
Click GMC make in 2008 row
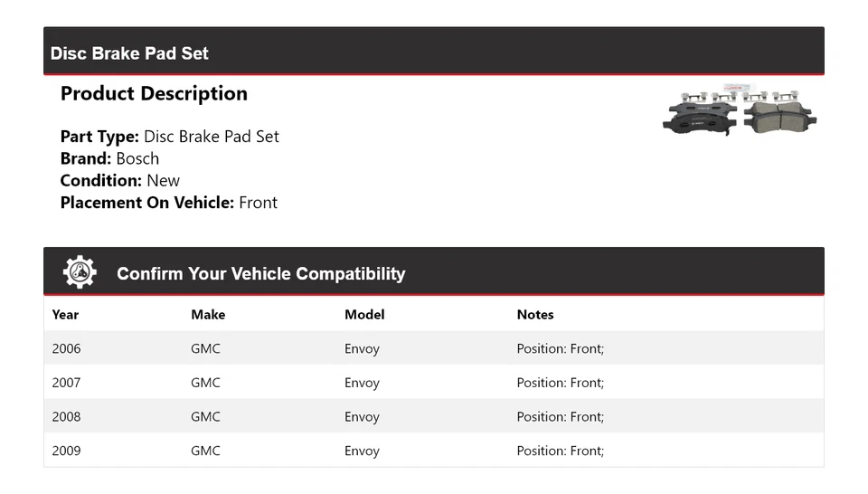[205, 417]
